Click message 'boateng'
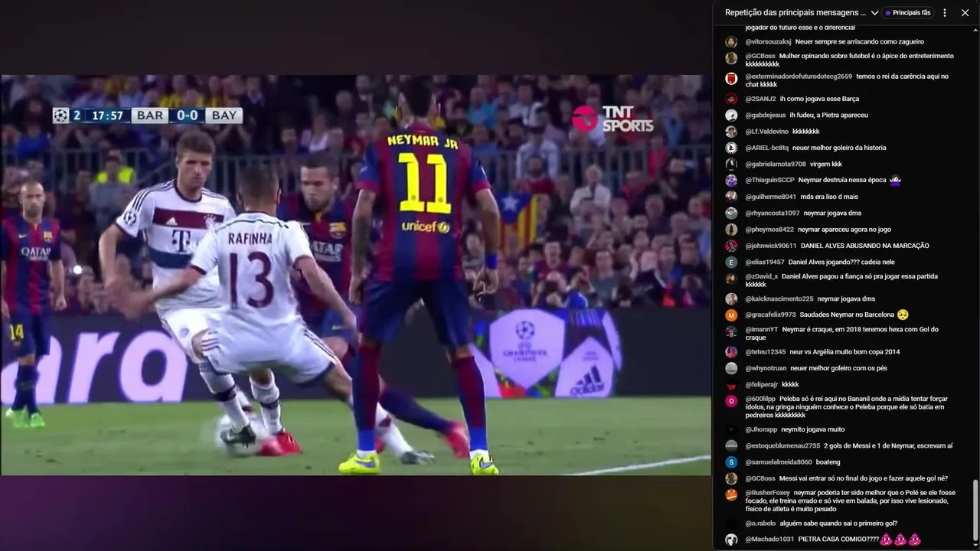This screenshot has height=551, width=980. click(828, 462)
